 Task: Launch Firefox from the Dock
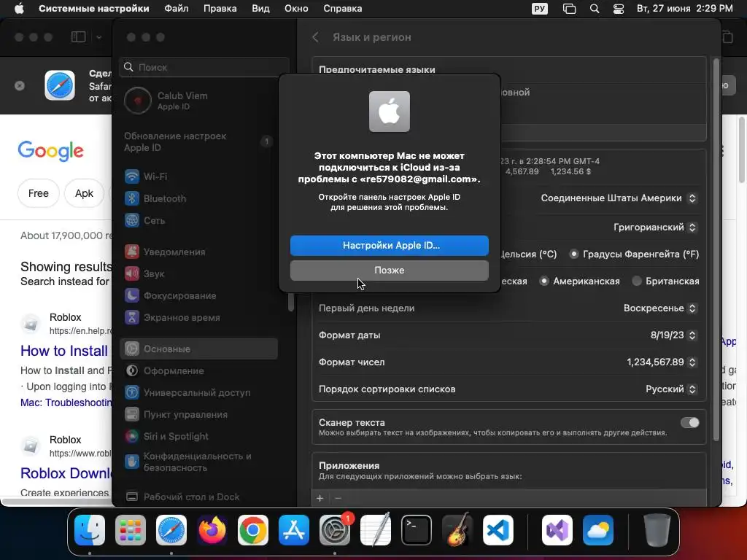(212, 530)
